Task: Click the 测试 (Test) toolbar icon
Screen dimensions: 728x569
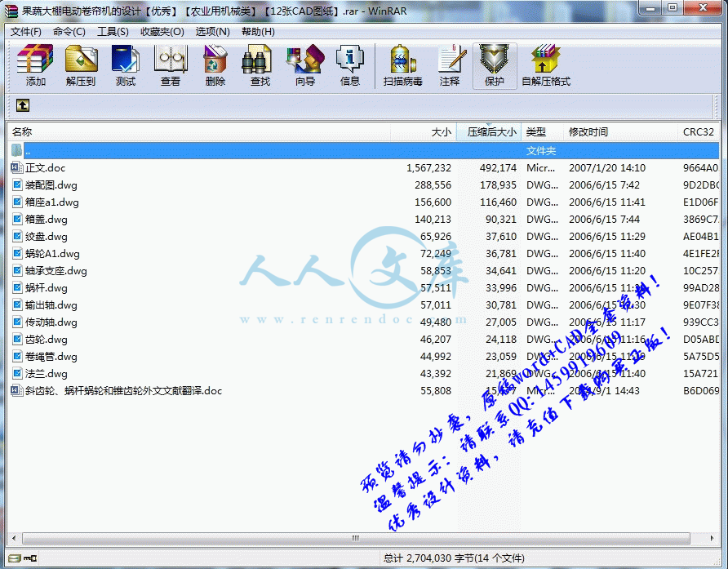Action: tap(126, 60)
